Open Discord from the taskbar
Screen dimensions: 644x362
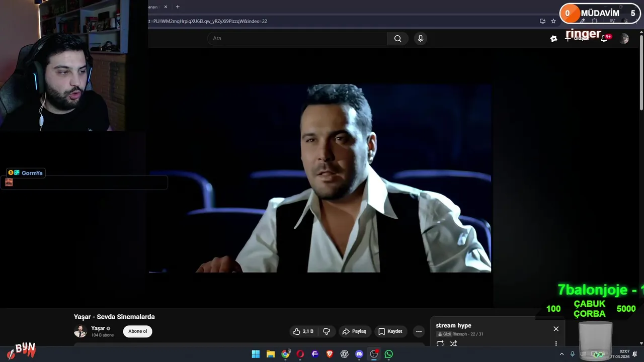359,354
